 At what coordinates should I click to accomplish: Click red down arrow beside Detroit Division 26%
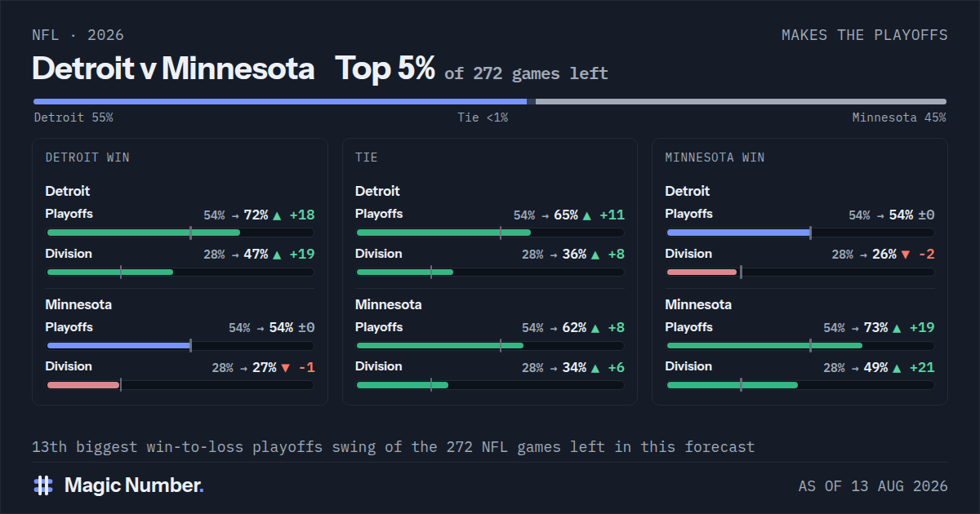tap(905, 255)
